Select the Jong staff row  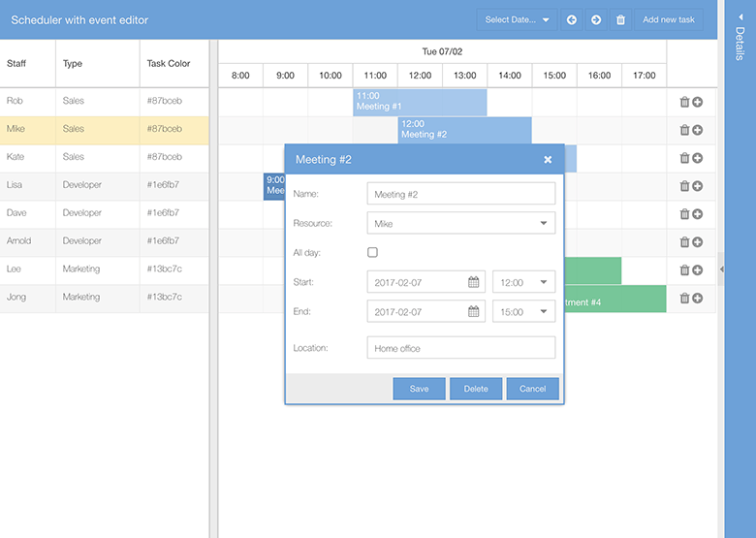click(x=104, y=298)
